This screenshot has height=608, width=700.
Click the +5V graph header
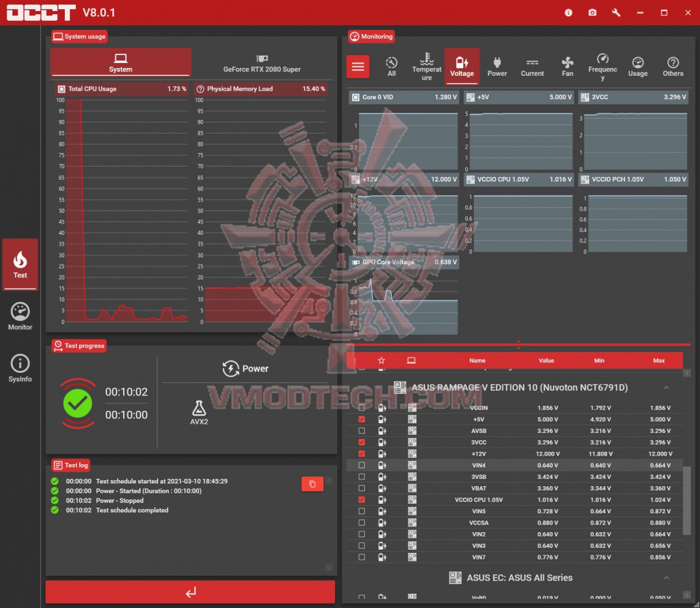pyautogui.click(x=519, y=97)
